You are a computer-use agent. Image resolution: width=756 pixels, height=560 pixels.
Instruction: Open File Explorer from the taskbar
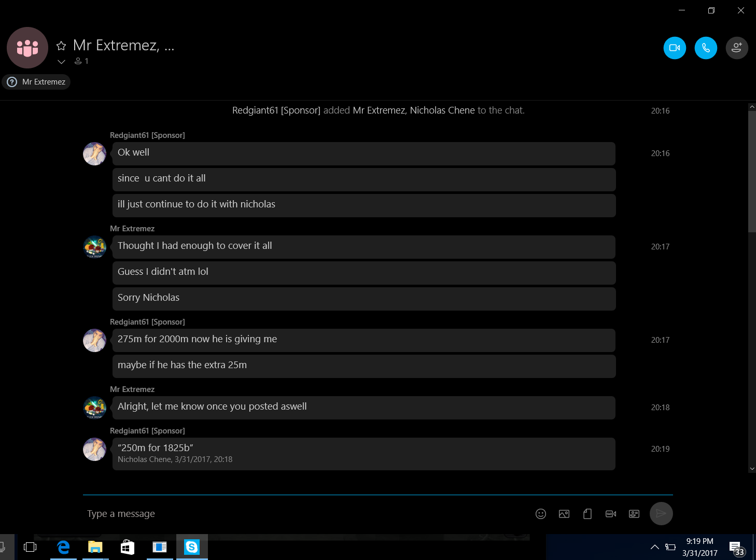95,547
